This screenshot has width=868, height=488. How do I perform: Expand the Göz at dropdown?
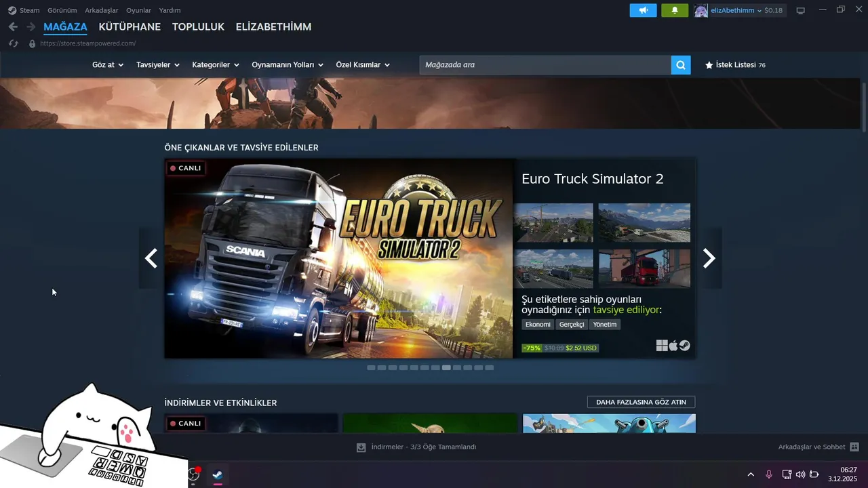pyautogui.click(x=108, y=65)
